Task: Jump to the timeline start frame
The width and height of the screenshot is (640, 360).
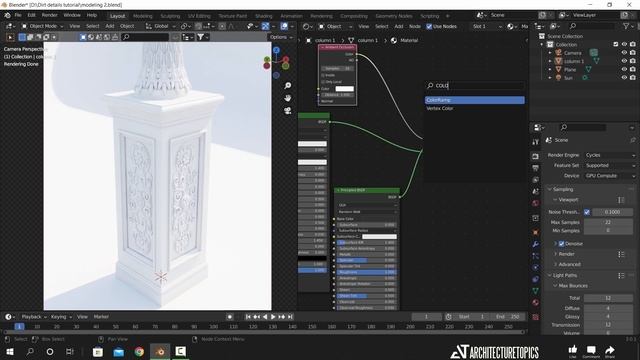Action: (248, 317)
